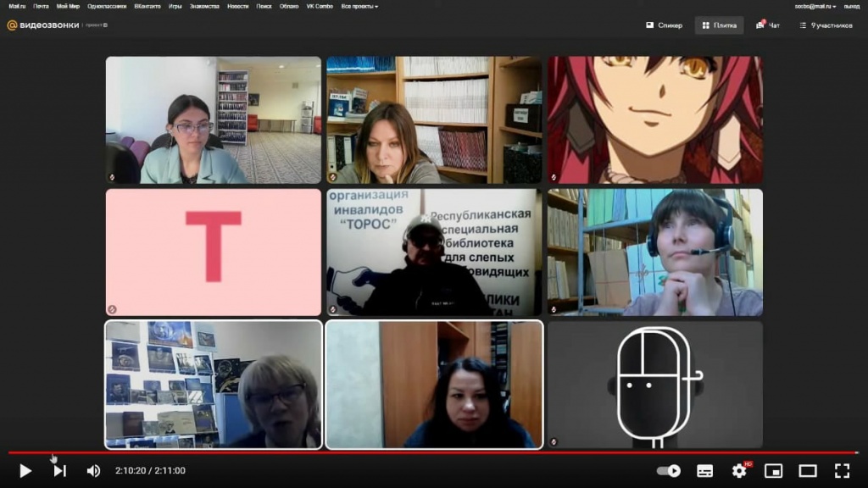Switch to theater mode
Image resolution: width=868 pixels, height=488 pixels.
click(808, 470)
